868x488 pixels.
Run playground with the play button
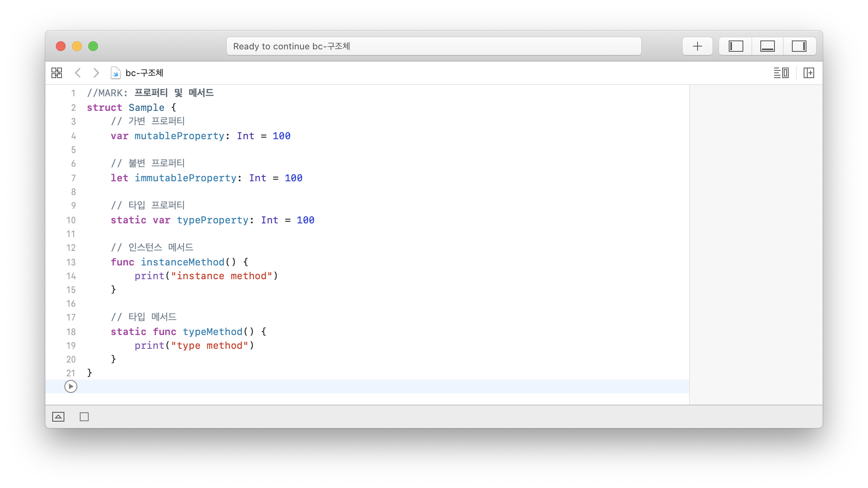[x=71, y=386]
